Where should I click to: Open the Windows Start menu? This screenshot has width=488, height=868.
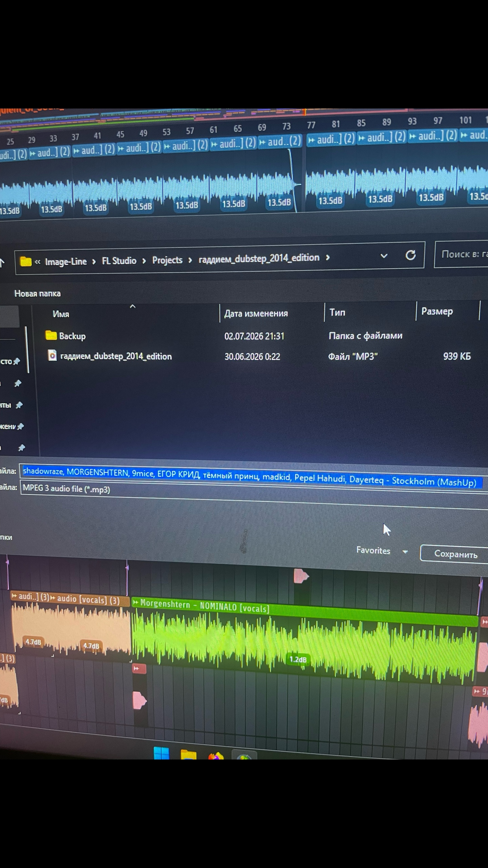pos(161,753)
